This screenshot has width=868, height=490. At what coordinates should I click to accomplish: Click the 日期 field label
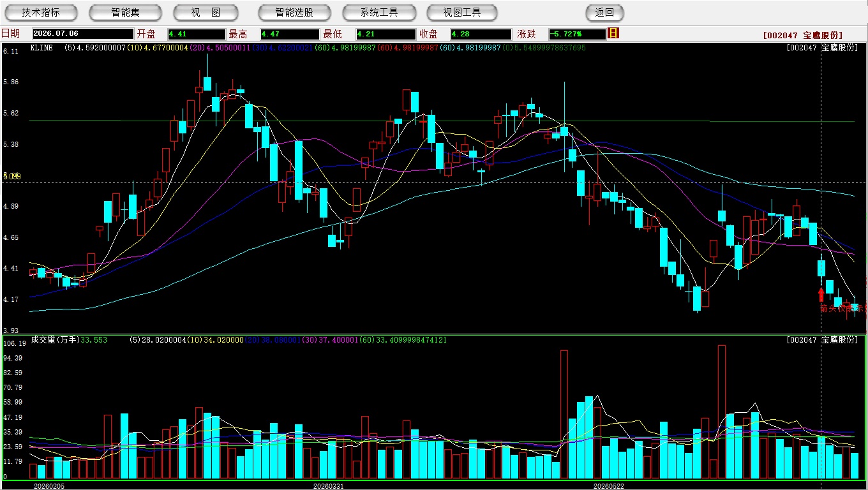[10, 34]
